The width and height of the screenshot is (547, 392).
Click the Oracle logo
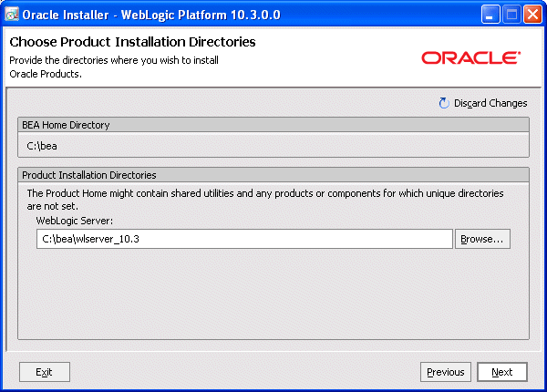471,57
